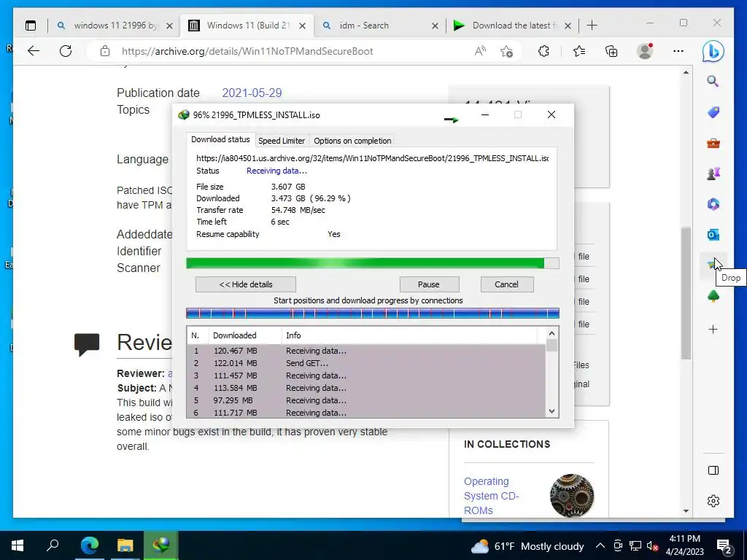Open new browser tab plus button
747x560 pixels.
click(x=592, y=26)
